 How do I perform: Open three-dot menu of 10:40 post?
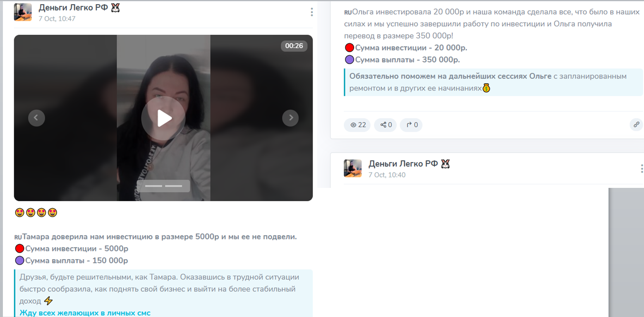point(641,168)
